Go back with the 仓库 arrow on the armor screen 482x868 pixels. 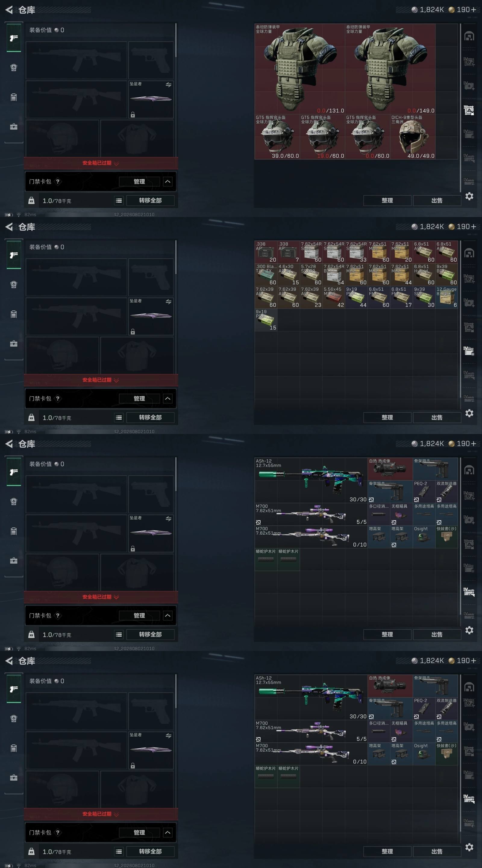9,10
